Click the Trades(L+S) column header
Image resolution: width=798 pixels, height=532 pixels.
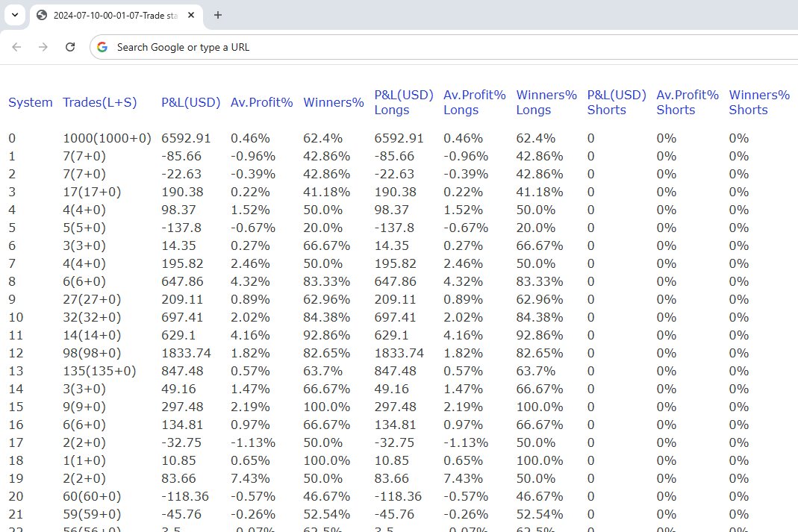100,102
